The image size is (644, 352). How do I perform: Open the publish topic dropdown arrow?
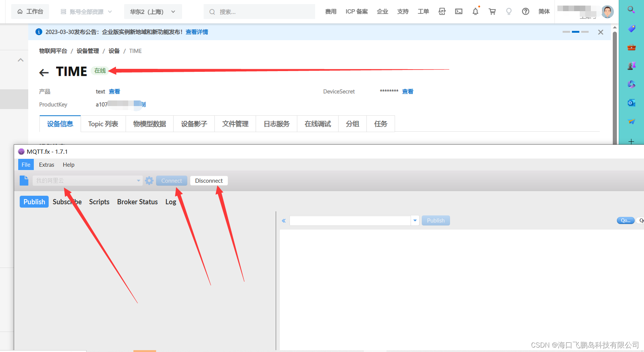click(x=415, y=221)
